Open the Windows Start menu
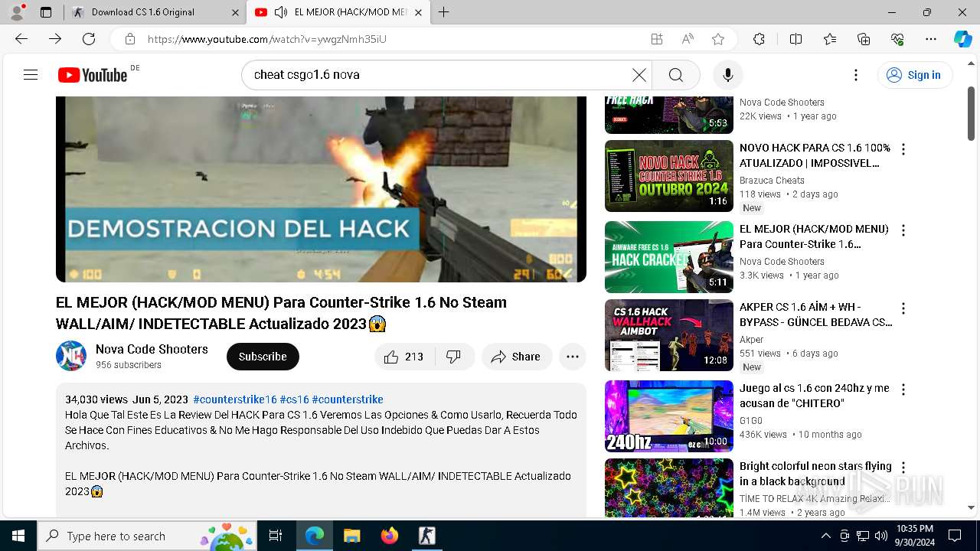This screenshot has height=551, width=980. (18, 536)
